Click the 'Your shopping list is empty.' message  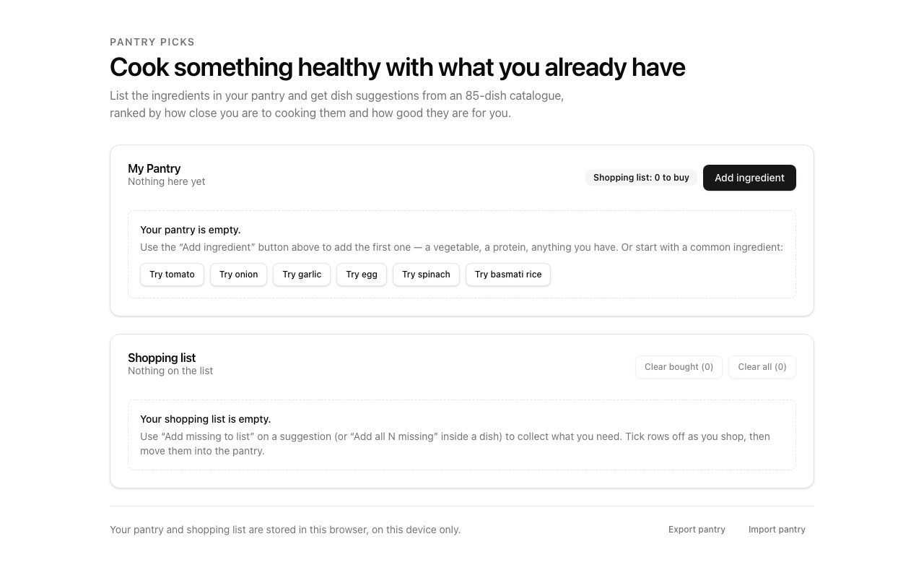(x=205, y=419)
